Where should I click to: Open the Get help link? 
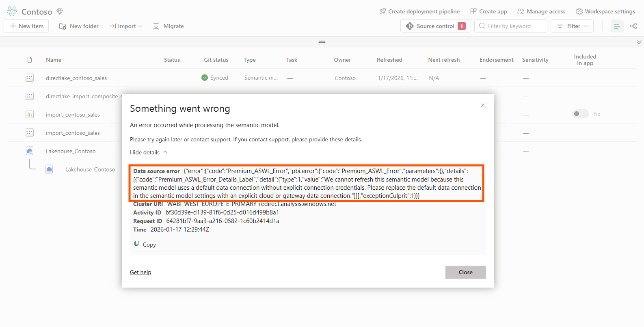tap(140, 272)
